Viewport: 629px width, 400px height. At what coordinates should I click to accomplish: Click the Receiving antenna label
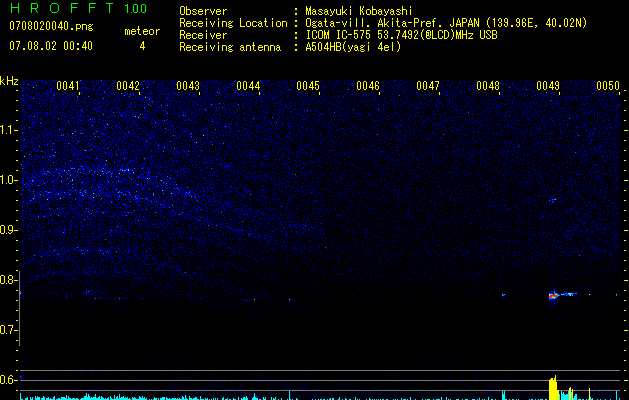(x=230, y=47)
